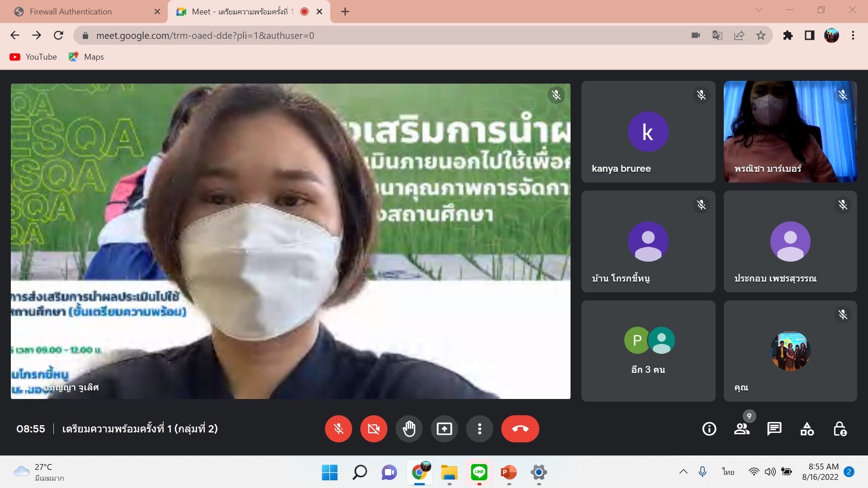Open the Maps bookmark
The height and width of the screenshot is (488, 868).
coord(86,56)
